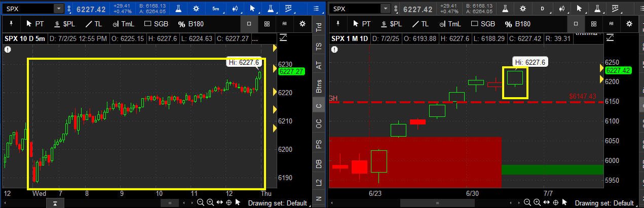Open the 5m timeframe dropdown
Viewport: 644px width, 208px height.
(216, 9)
